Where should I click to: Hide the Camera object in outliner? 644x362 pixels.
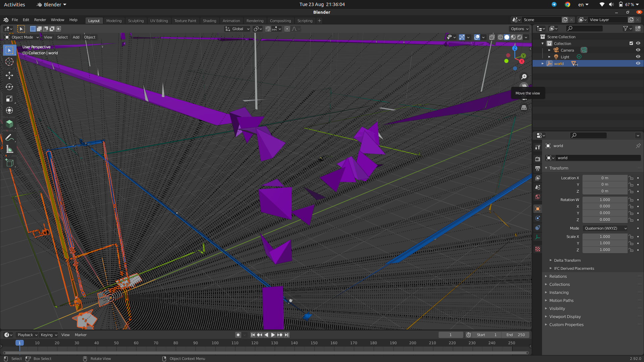pyautogui.click(x=638, y=50)
